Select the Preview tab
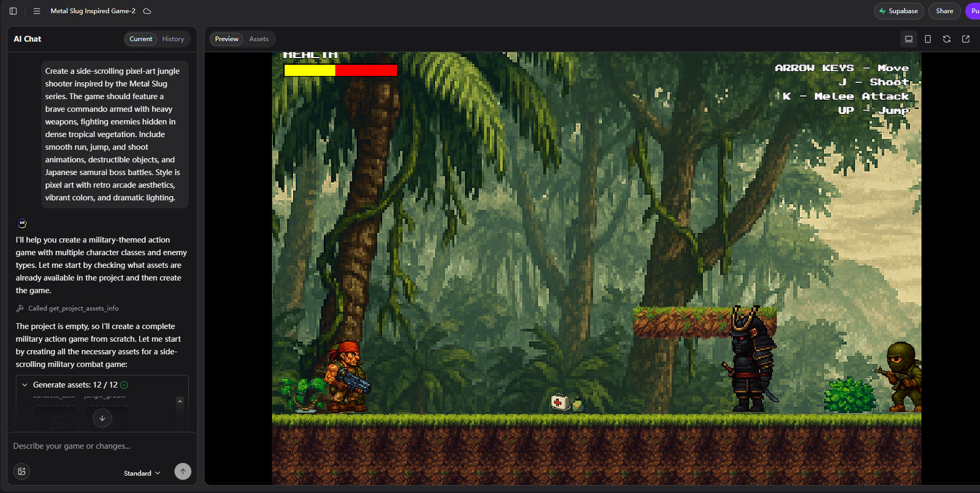 coord(227,39)
